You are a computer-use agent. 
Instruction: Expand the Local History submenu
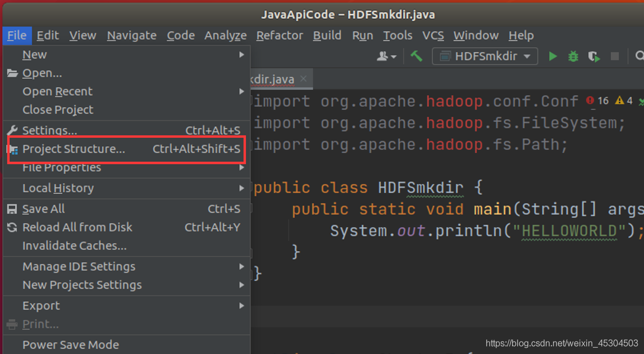click(126, 188)
